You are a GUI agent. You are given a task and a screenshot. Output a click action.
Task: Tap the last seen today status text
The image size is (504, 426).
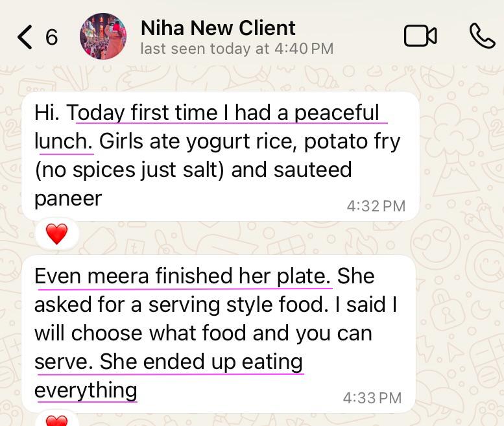click(237, 49)
